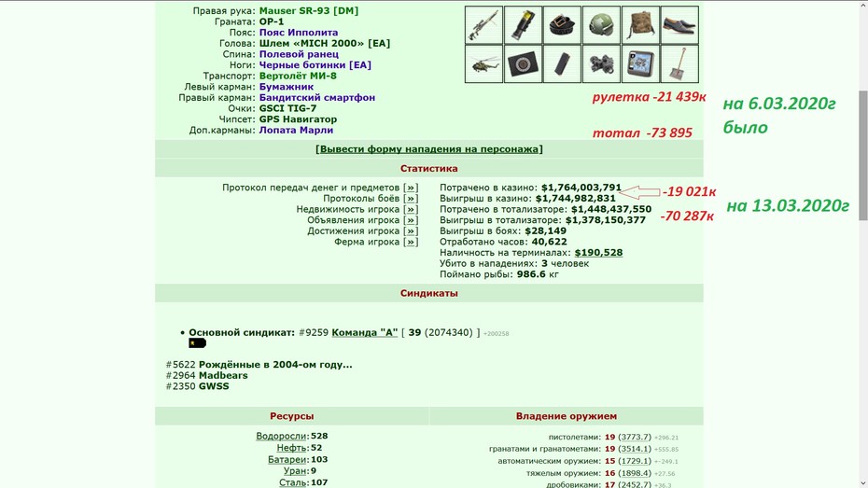Expand Протокол передач денег и предметов

[411, 188]
